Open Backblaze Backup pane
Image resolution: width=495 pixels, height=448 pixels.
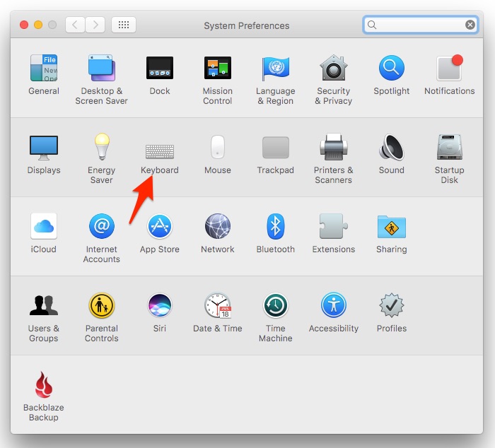[x=43, y=385]
